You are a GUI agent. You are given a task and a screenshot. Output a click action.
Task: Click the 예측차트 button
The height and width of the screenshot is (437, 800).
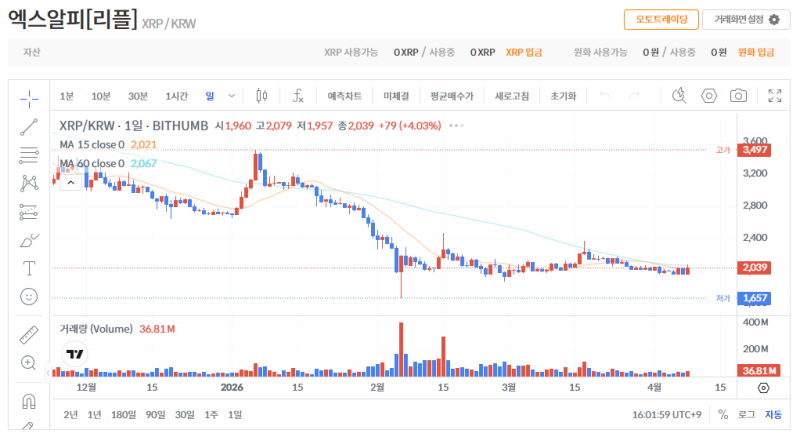[344, 96]
